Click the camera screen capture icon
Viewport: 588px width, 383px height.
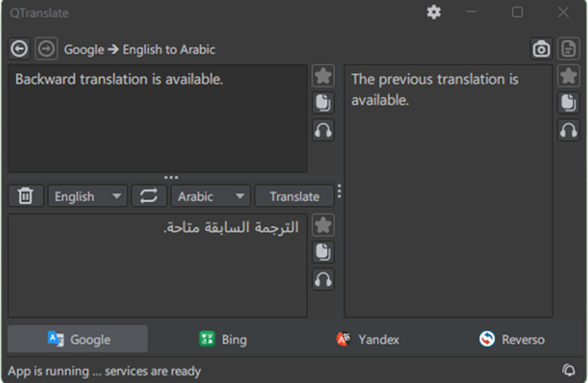click(541, 49)
